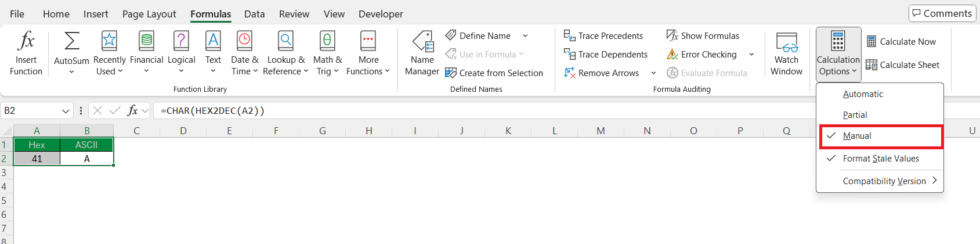
Task: Click Create from Selection
Action: pos(494,73)
